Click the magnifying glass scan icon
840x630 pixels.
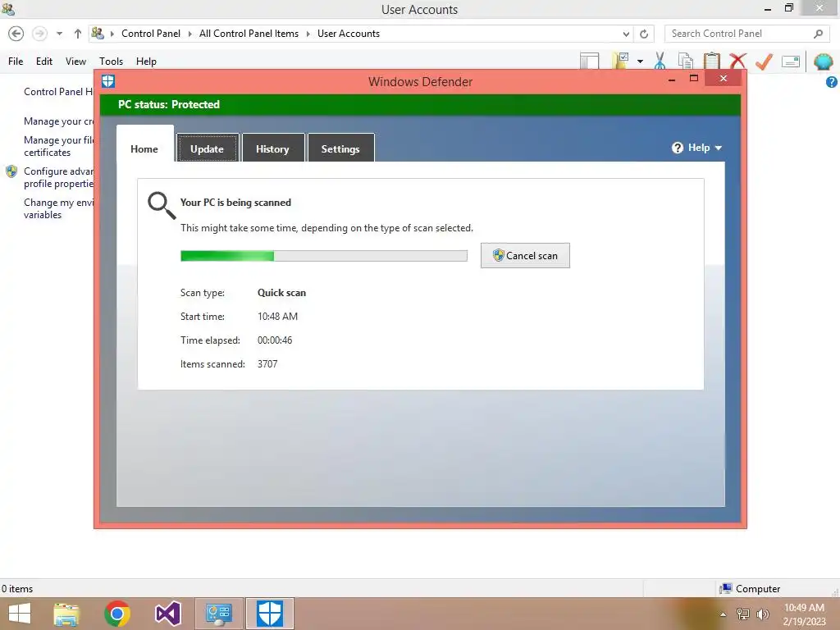tap(162, 206)
